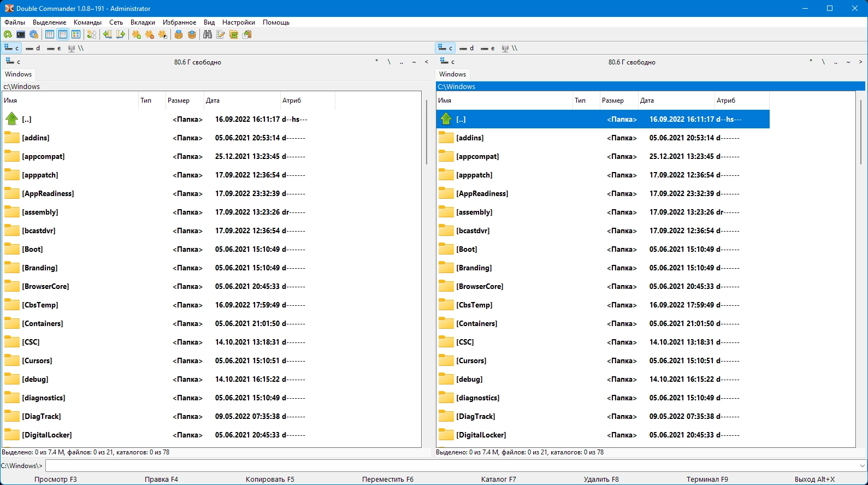
Task: Click Просмотр F3 button
Action: coord(55,479)
